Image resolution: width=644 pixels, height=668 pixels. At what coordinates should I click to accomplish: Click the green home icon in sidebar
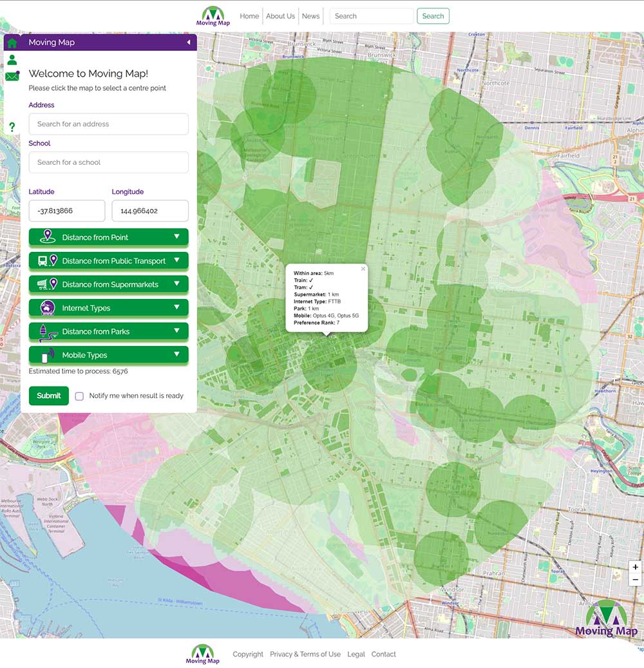coord(12,43)
